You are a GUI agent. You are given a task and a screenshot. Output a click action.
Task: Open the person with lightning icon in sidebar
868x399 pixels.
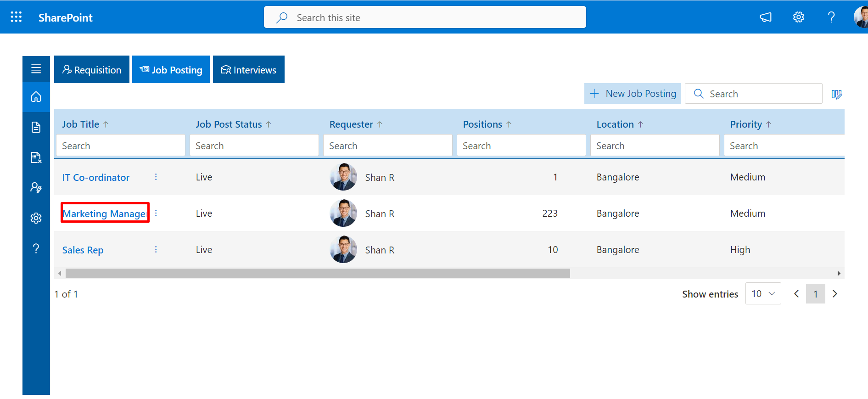click(36, 187)
